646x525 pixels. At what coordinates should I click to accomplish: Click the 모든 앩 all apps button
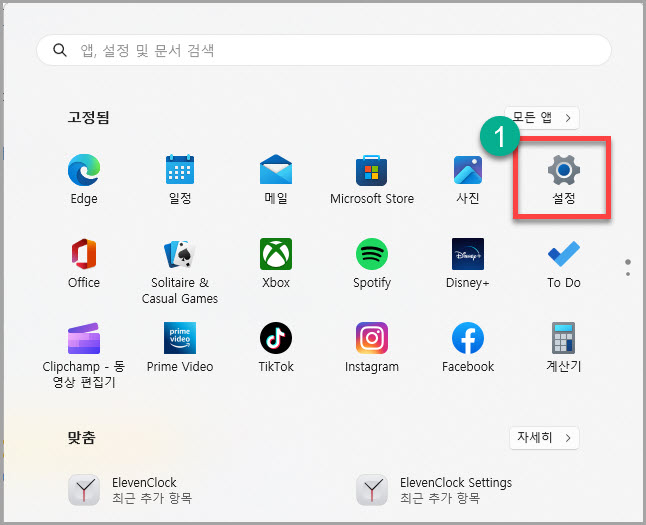pos(542,118)
